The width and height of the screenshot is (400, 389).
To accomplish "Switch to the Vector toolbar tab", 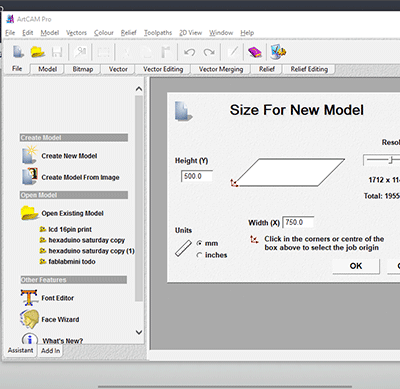I will coord(118,69).
